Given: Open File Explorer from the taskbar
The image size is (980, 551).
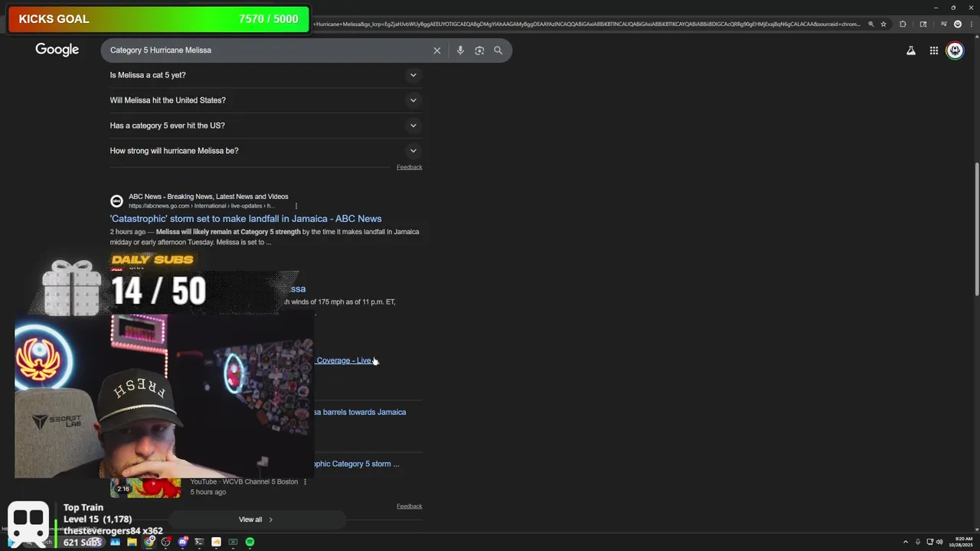Looking at the screenshot, I should [132, 542].
